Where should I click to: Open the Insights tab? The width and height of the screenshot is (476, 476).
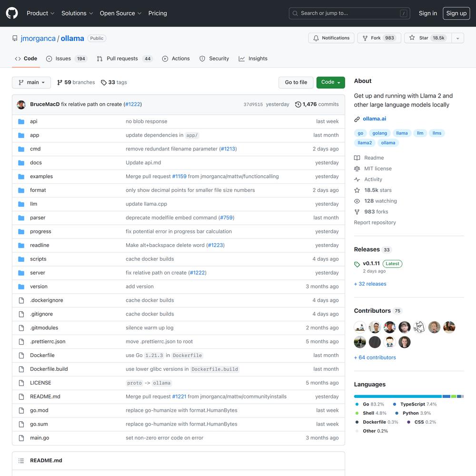(253, 59)
